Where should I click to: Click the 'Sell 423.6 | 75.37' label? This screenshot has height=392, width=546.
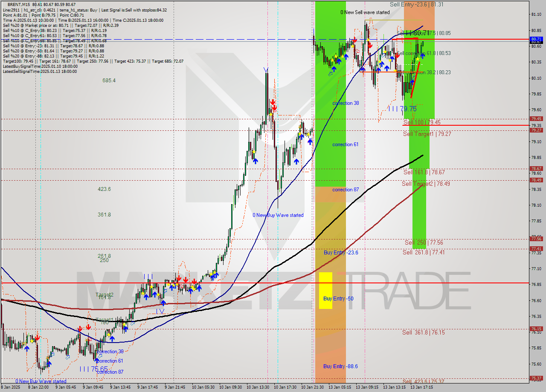[x=423, y=382]
